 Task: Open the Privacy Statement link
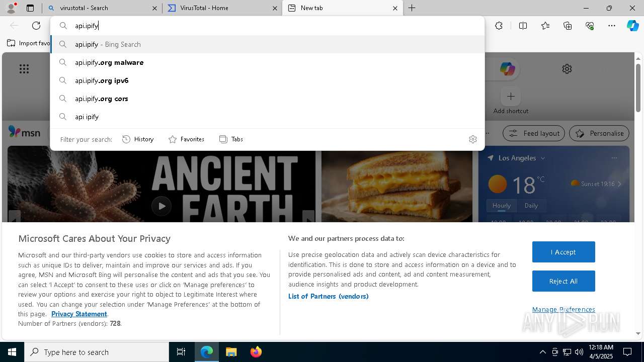[79, 314]
